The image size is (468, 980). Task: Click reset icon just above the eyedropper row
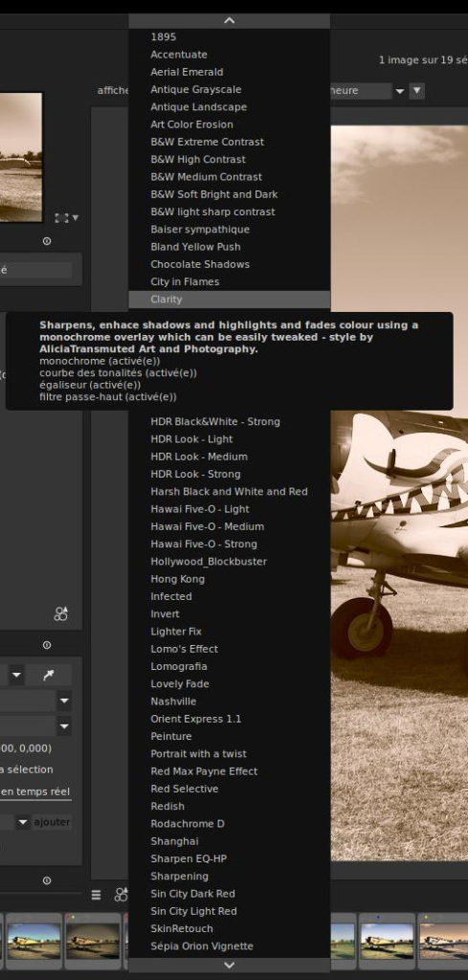click(x=47, y=645)
